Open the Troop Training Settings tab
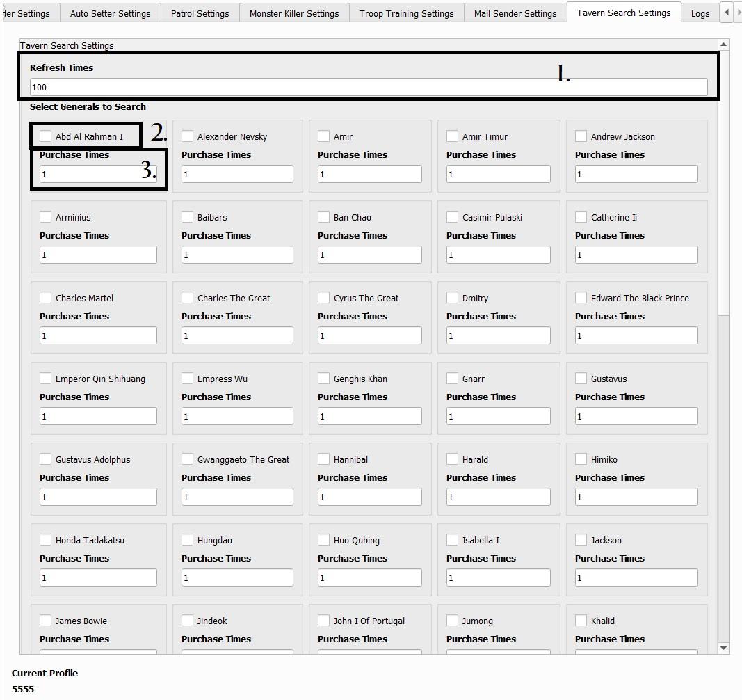Screen dimensions: 742x700 tap(406, 13)
